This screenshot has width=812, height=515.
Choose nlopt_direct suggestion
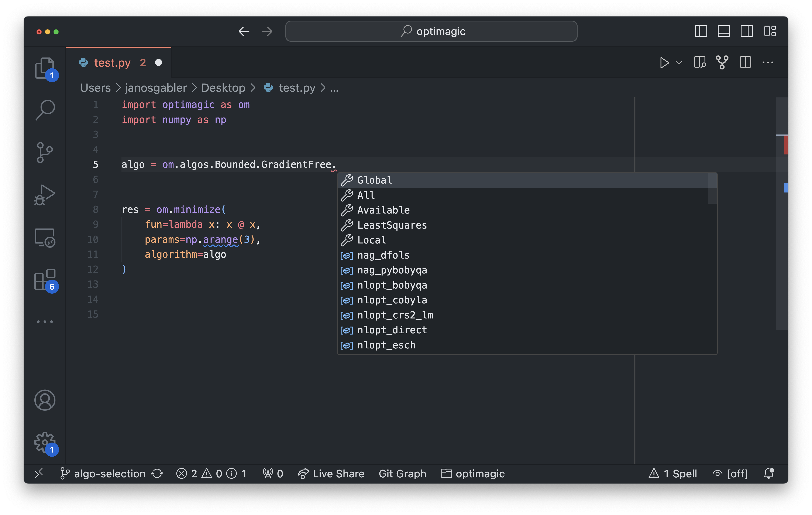[x=527, y=330]
